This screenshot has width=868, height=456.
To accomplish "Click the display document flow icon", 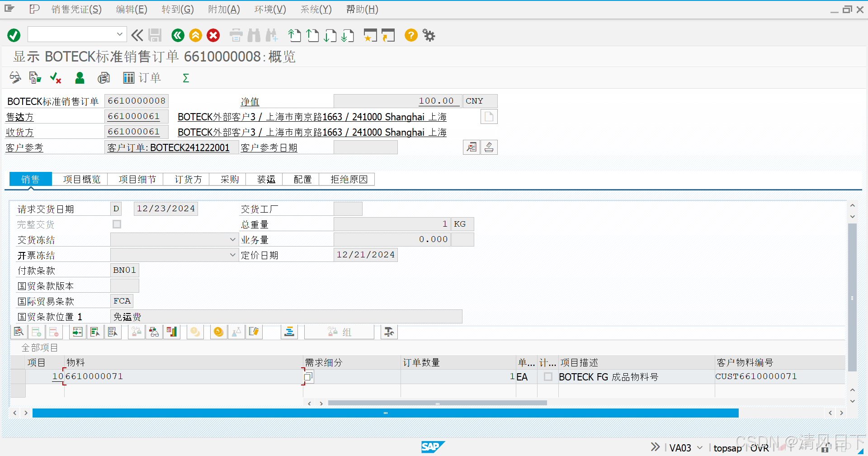I will (x=35, y=78).
